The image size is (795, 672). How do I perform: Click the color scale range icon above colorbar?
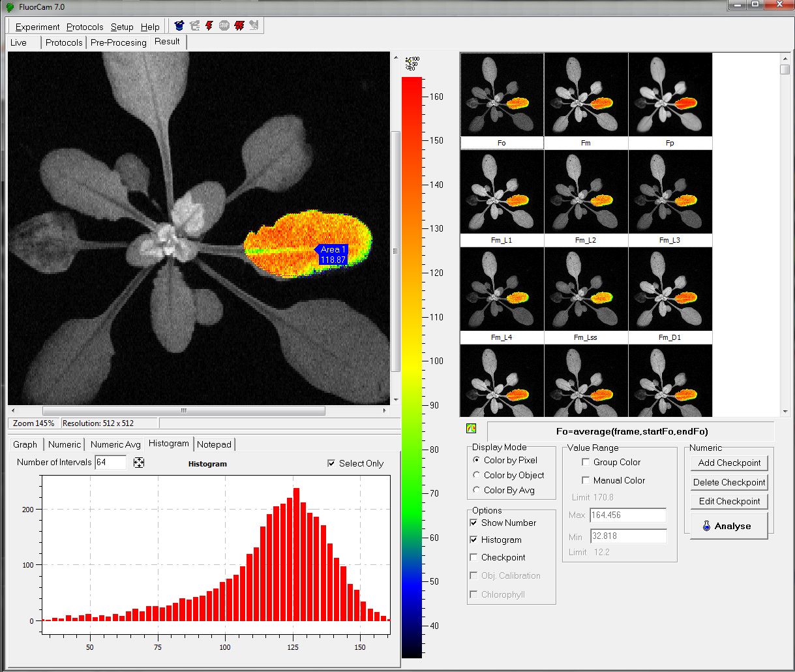tap(412, 63)
